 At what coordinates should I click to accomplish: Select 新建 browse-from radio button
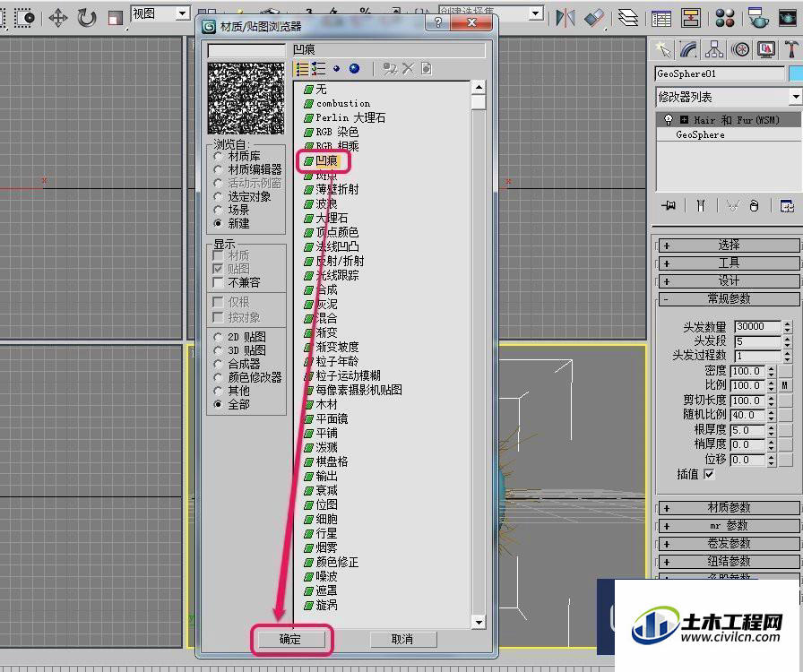click(218, 223)
